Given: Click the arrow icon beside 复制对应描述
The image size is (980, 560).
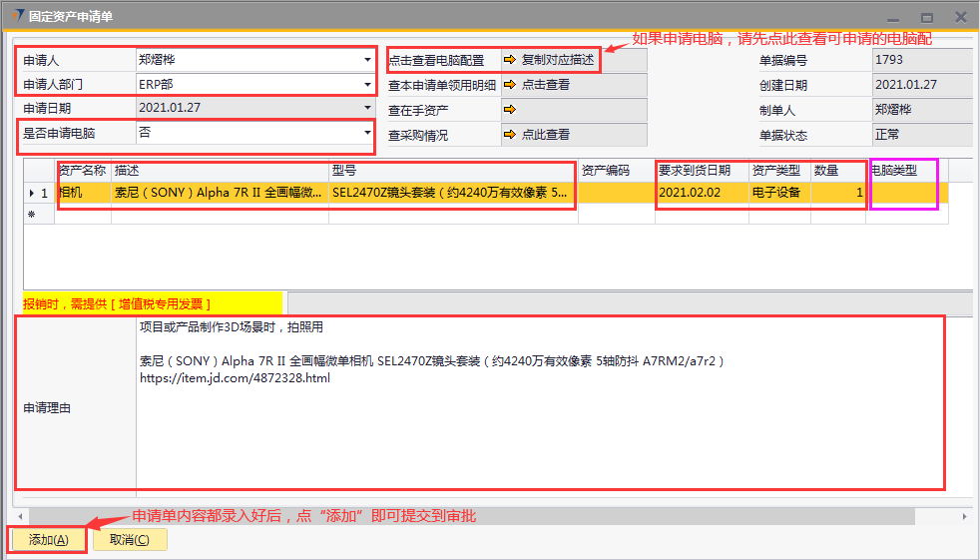Looking at the screenshot, I should (510, 60).
